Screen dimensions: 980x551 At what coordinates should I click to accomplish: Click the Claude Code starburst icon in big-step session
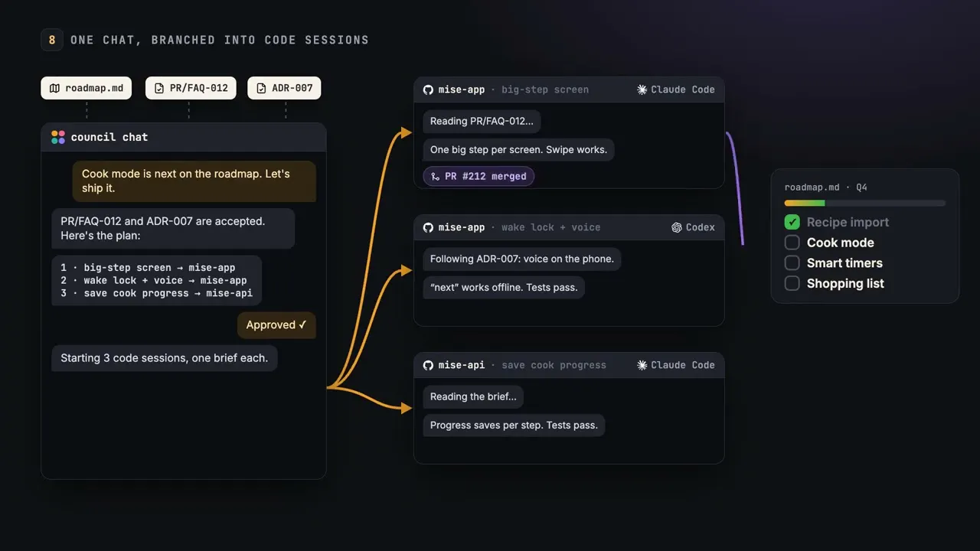(x=642, y=90)
